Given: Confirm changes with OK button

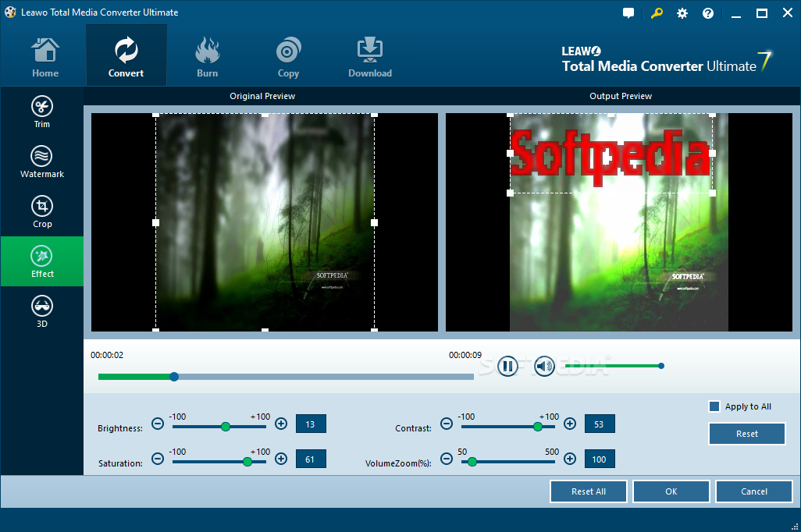Looking at the screenshot, I should point(671,491).
